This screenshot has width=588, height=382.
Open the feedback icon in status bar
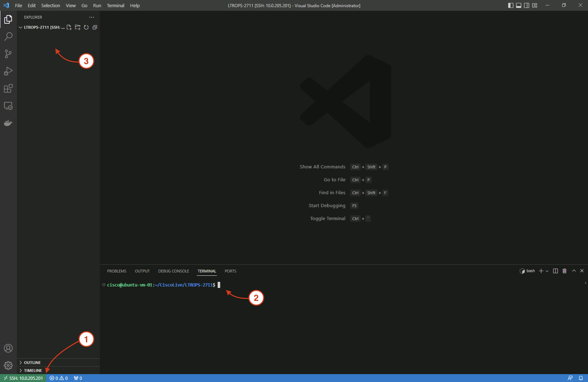click(570, 378)
